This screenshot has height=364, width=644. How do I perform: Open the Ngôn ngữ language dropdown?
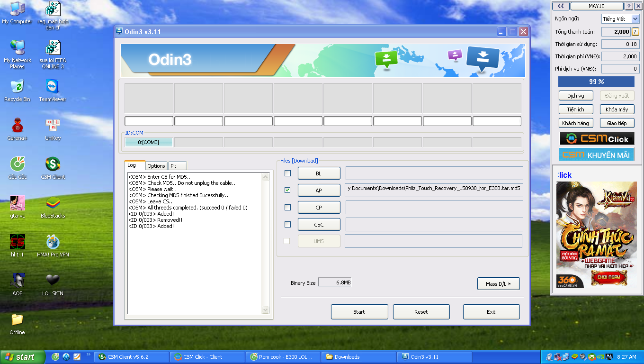click(620, 19)
